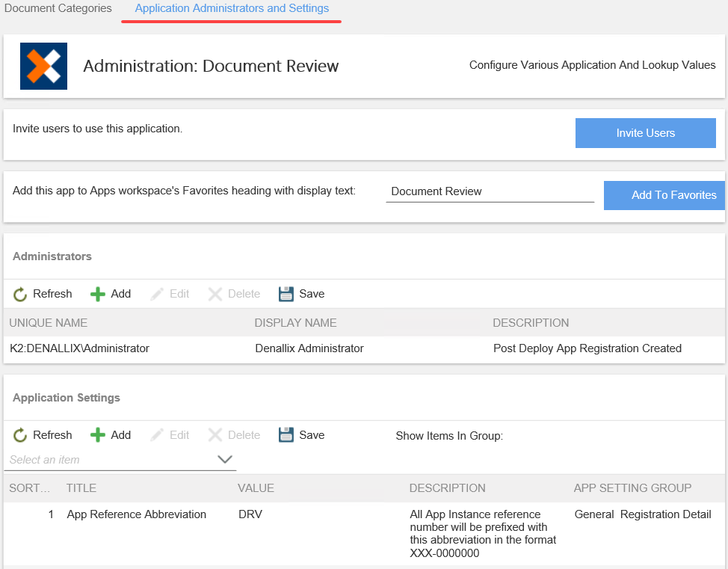Click Save disk icon in Application Settings
The height and width of the screenshot is (569, 728).
(286, 436)
